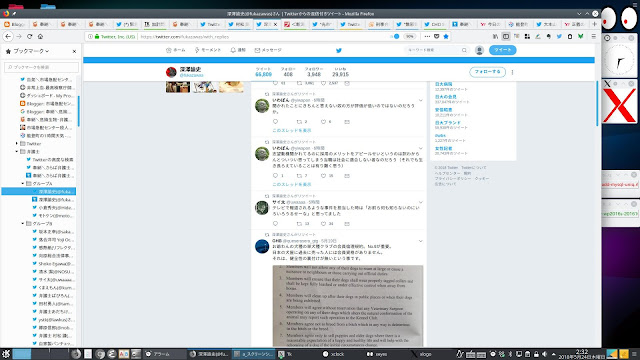Image resolution: width=640 pixels, height=360 pixels.
Task: Open the tab list chevron in title bar
Action: tap(579, 13)
